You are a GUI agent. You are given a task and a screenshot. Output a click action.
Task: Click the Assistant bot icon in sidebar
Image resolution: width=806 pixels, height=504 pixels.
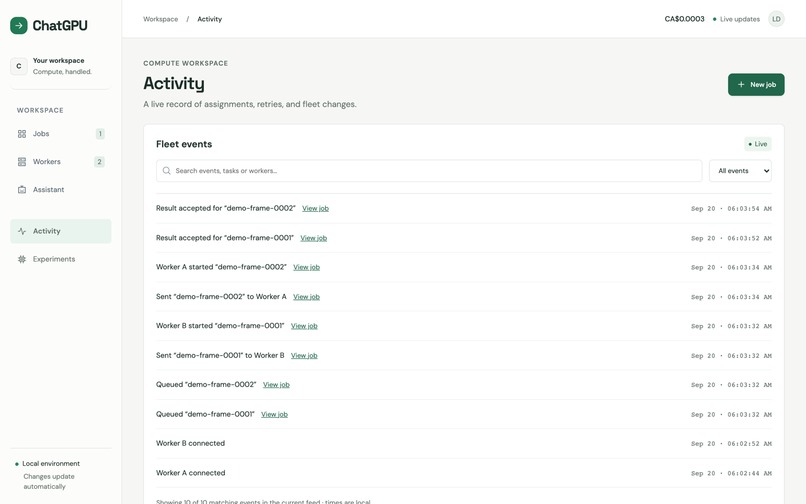[x=22, y=189]
